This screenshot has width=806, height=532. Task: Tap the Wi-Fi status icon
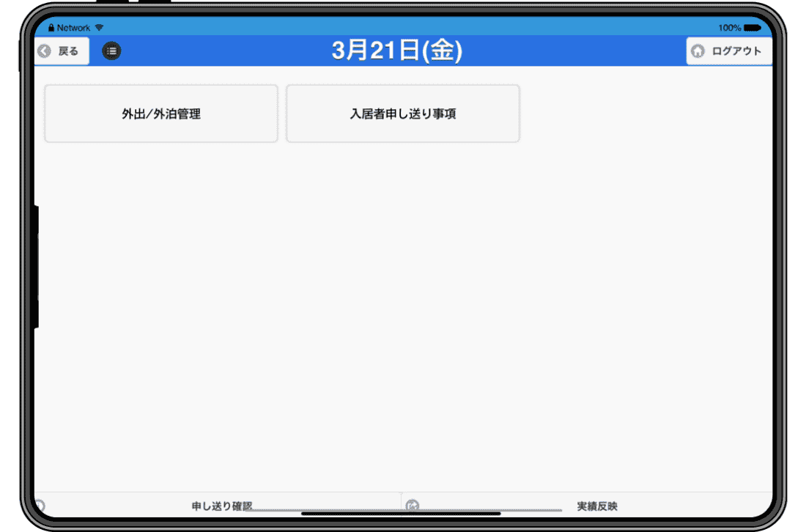tap(99, 27)
